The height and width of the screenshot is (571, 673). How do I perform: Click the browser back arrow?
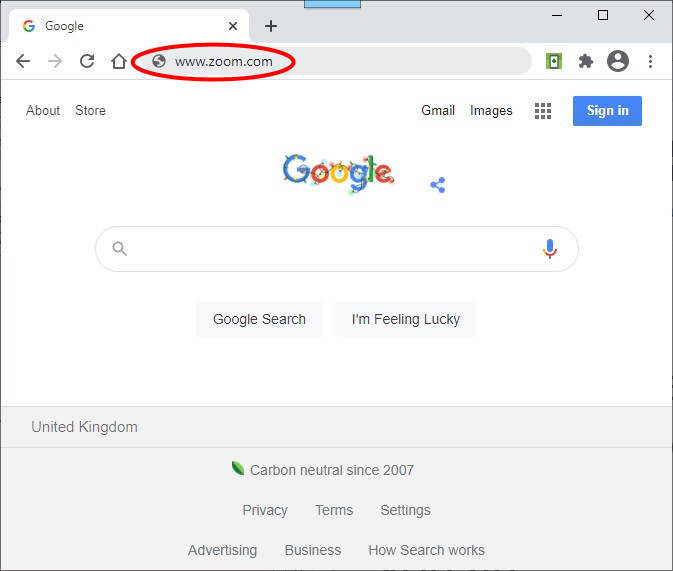pos(23,61)
